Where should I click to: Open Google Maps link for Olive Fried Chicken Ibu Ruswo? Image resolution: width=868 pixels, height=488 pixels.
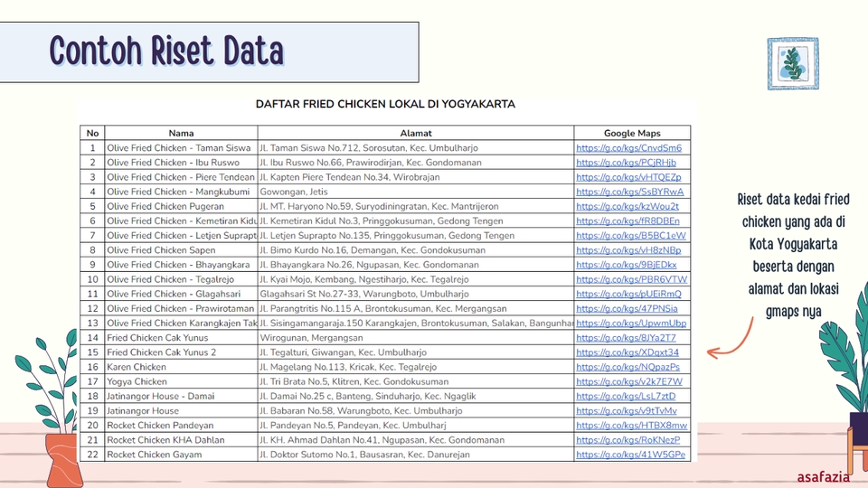pos(626,163)
